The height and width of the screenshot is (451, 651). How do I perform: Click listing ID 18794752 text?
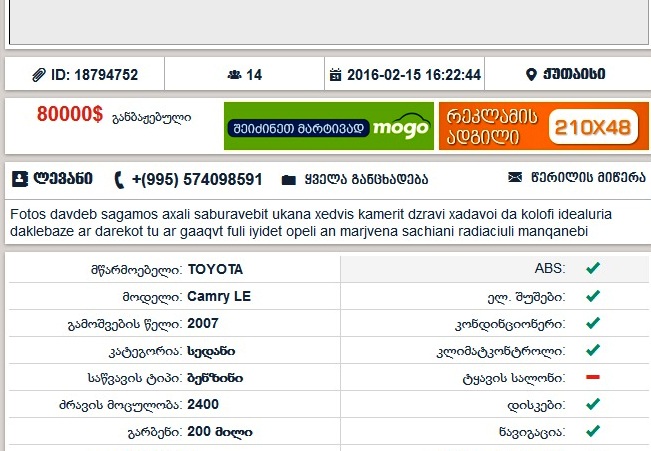coord(94,75)
